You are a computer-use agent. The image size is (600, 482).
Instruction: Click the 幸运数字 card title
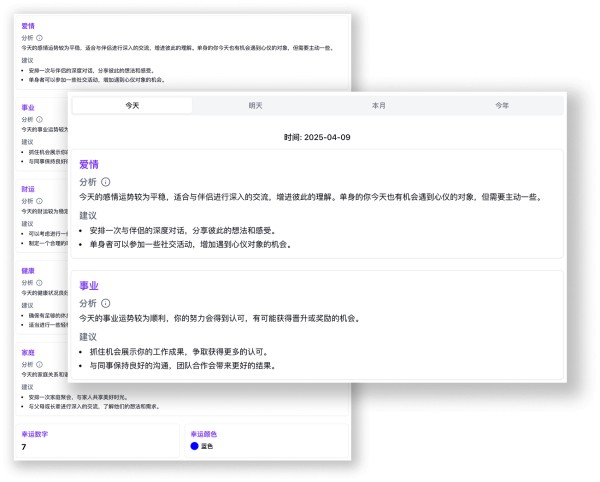[x=34, y=434]
